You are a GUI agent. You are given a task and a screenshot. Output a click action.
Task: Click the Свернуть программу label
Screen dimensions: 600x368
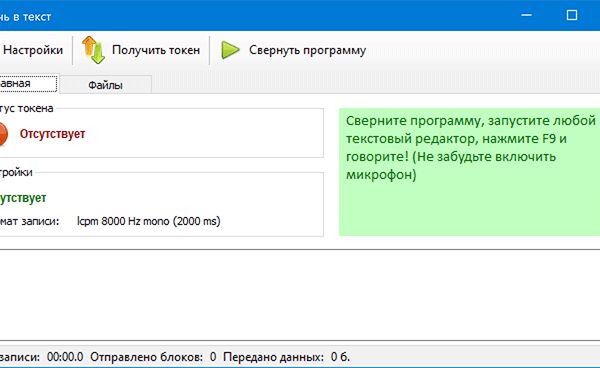pyautogui.click(x=307, y=50)
